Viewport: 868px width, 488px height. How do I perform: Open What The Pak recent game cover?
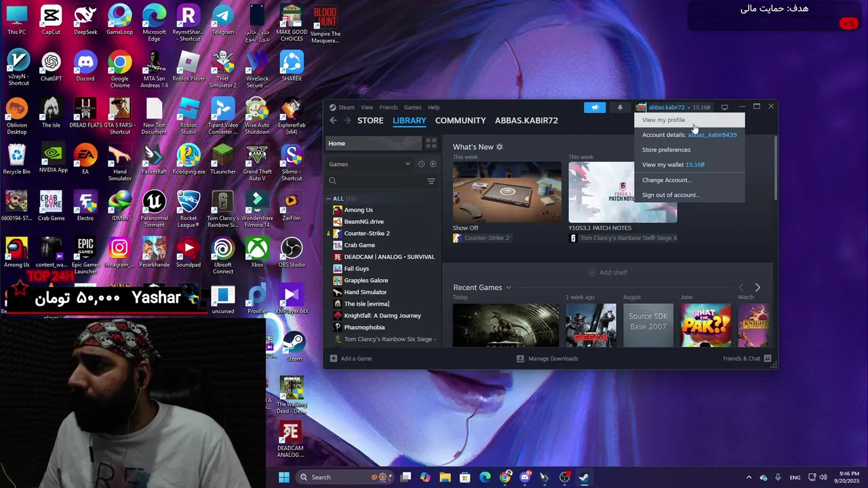click(x=706, y=325)
